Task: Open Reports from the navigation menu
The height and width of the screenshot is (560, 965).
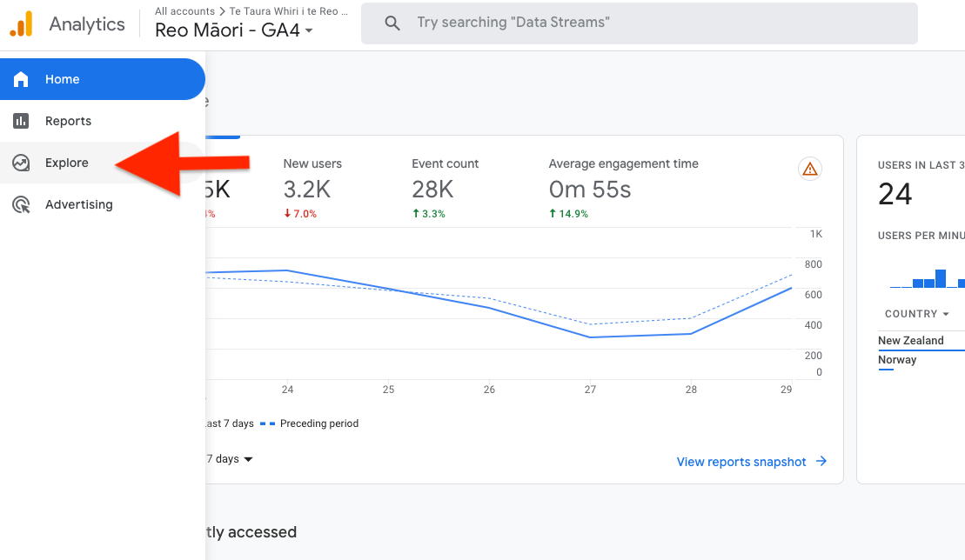Action: point(68,121)
